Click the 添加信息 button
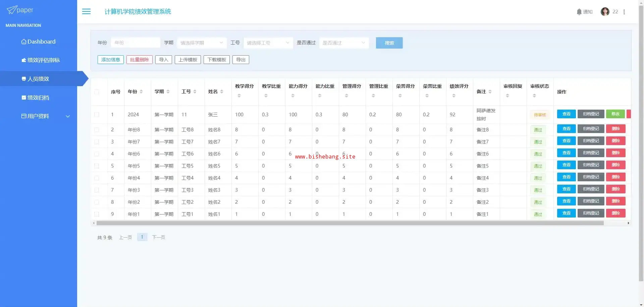This screenshot has height=307, width=644. tap(111, 60)
